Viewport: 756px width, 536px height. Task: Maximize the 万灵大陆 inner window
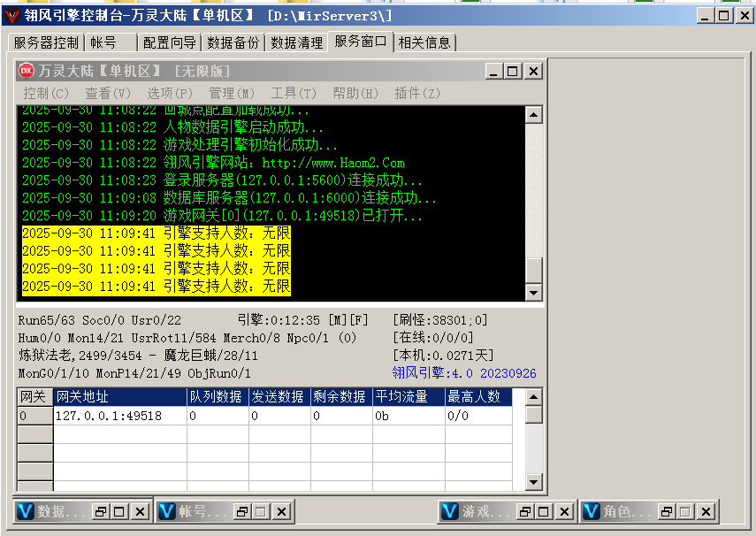(x=512, y=71)
